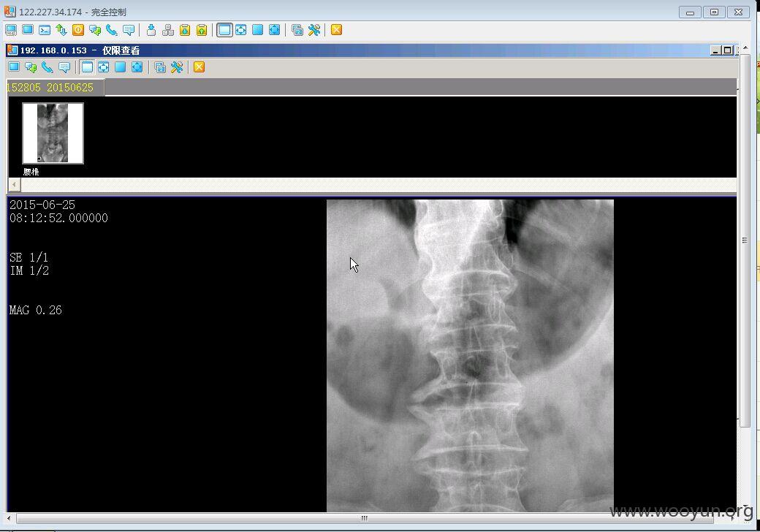Minimize the inner 192.168.0.153 window
The height and width of the screenshot is (532, 760).
(715, 50)
